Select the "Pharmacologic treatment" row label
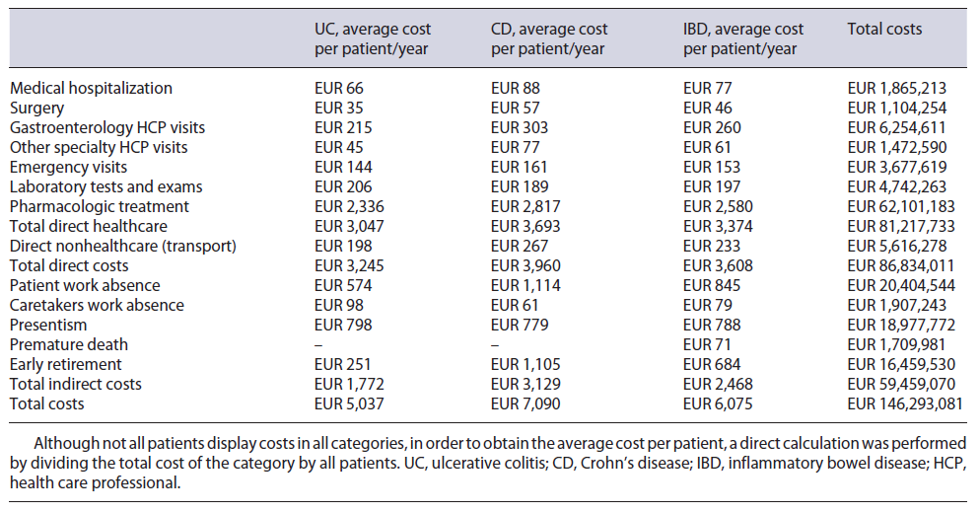Viewport: 980px width, 513px height. click(x=99, y=206)
